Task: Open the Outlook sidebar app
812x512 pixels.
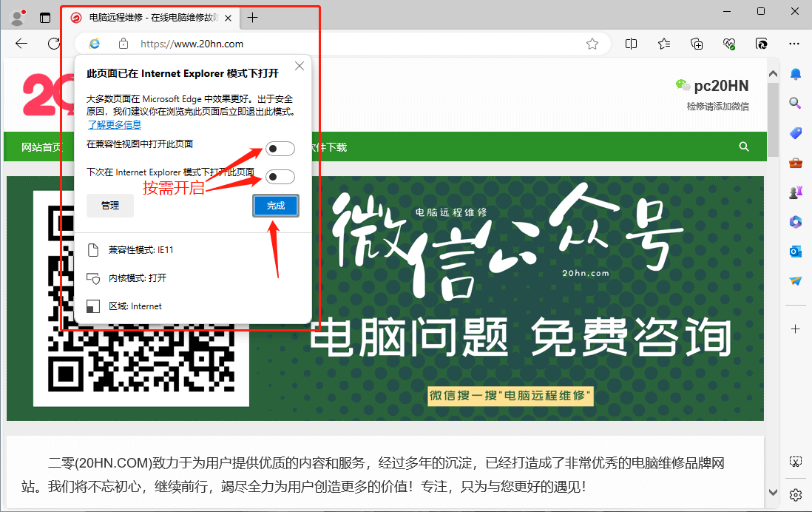Action: (x=796, y=252)
